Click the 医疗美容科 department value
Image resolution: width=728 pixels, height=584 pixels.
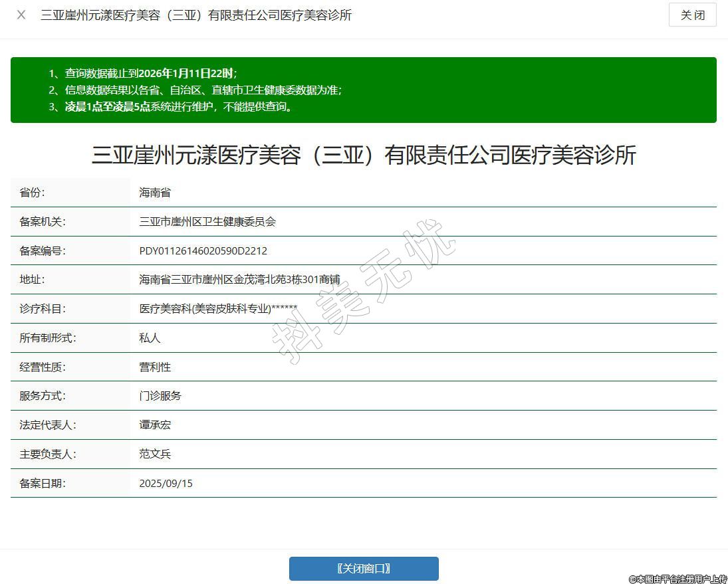[218, 309]
